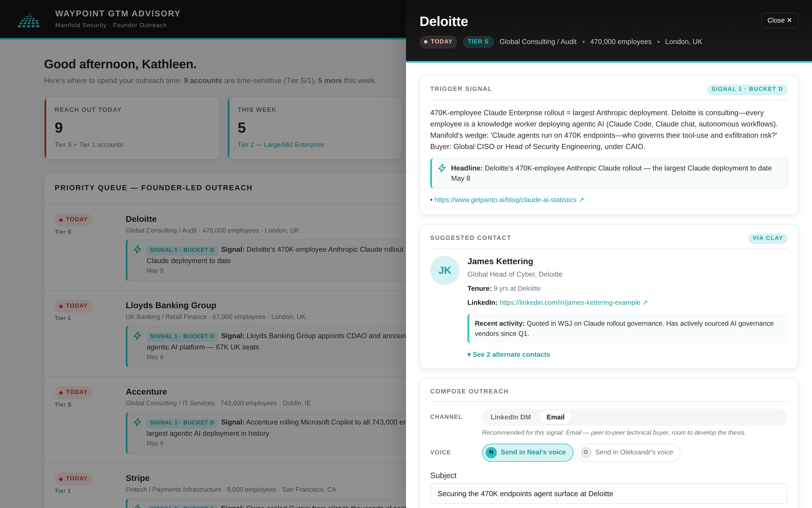Viewport: 812px width, 508px height.
Task: Click the TIER S badge in panel header
Action: tap(478, 42)
